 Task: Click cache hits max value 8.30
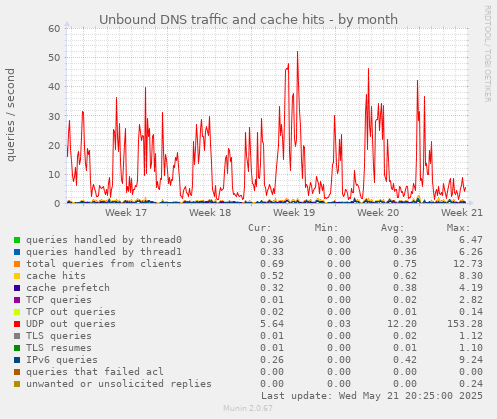pos(471,276)
